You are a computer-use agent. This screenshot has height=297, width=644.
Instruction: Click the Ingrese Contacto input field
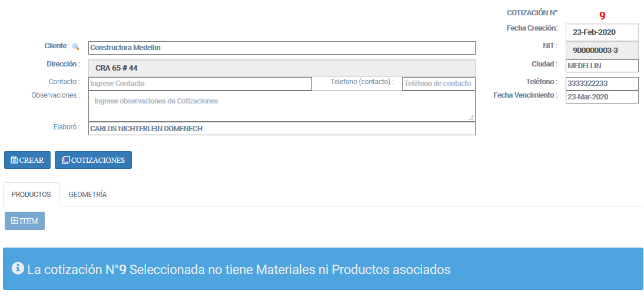pyautogui.click(x=200, y=84)
